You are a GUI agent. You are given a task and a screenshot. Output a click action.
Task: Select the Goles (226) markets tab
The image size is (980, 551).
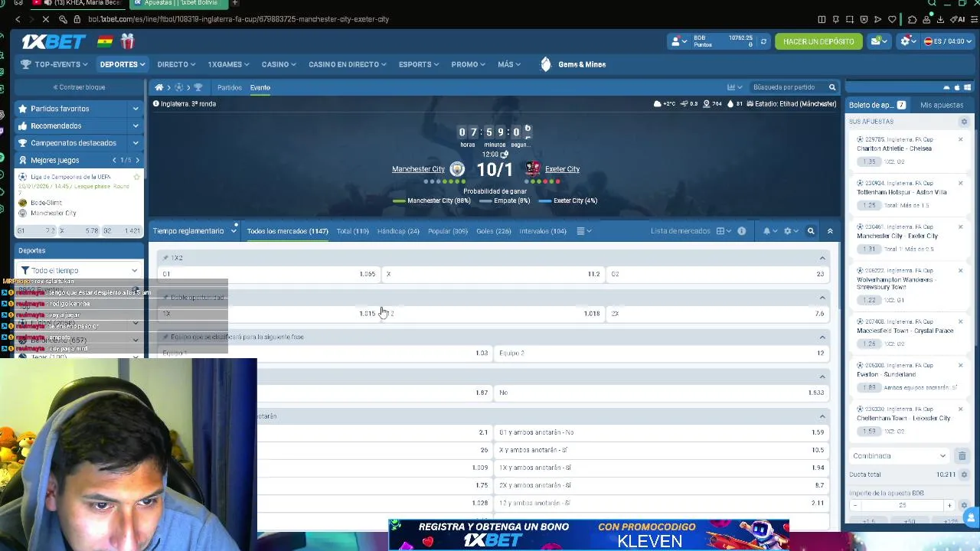(493, 231)
